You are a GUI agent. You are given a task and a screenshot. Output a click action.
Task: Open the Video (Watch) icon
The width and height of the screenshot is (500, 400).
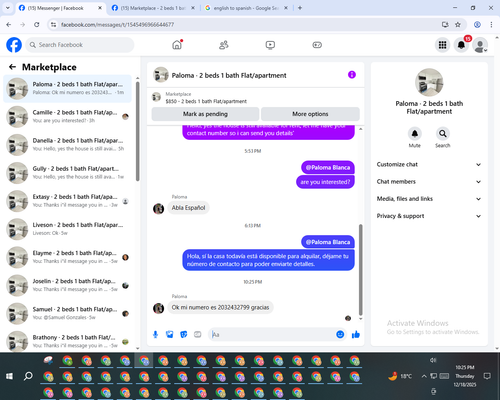click(270, 45)
